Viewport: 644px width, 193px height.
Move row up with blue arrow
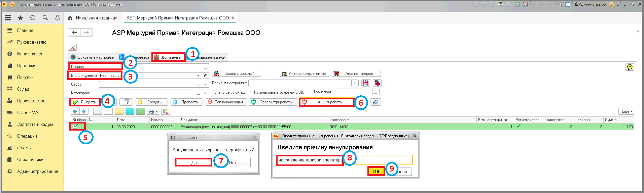(75, 111)
